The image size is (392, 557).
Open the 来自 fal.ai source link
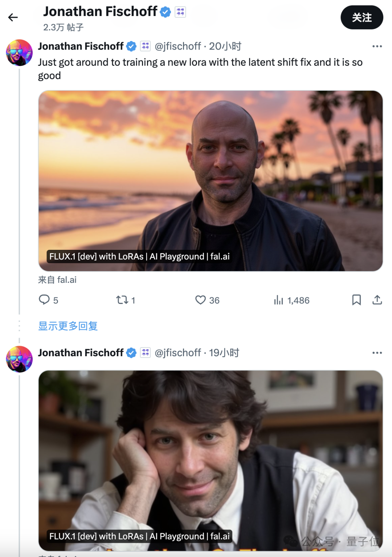[x=57, y=280]
